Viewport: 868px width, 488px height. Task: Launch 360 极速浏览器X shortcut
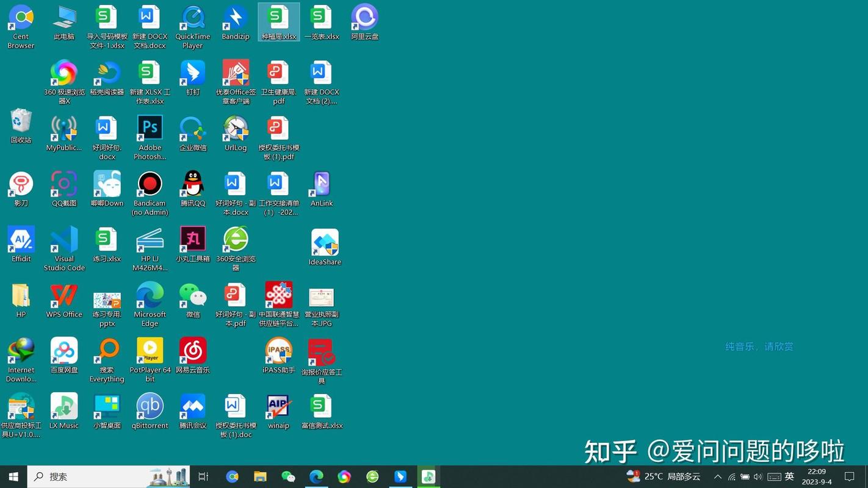[x=64, y=73]
